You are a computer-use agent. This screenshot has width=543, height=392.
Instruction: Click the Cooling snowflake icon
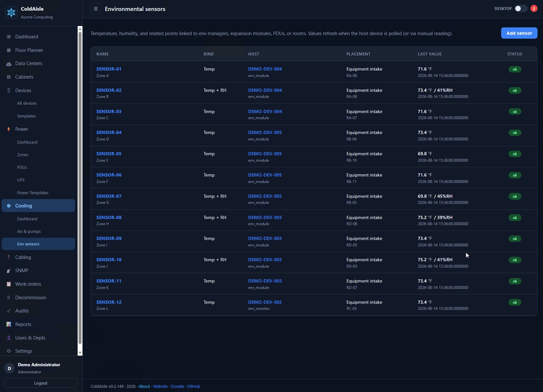pyautogui.click(x=9, y=206)
